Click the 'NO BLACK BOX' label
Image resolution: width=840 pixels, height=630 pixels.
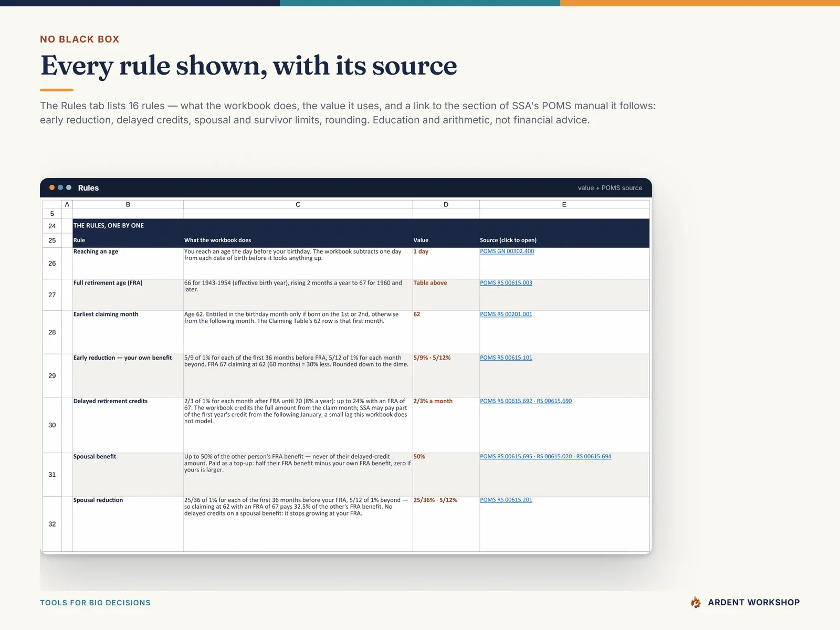80,39
